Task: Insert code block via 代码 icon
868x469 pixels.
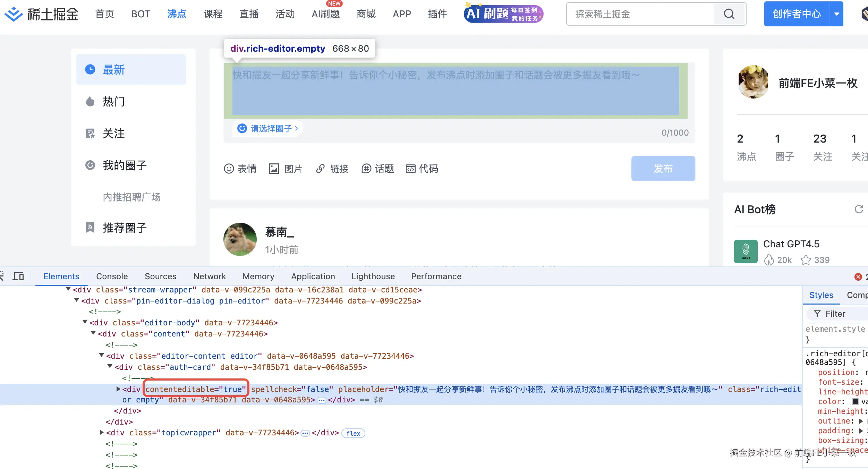Action: [x=410, y=169]
